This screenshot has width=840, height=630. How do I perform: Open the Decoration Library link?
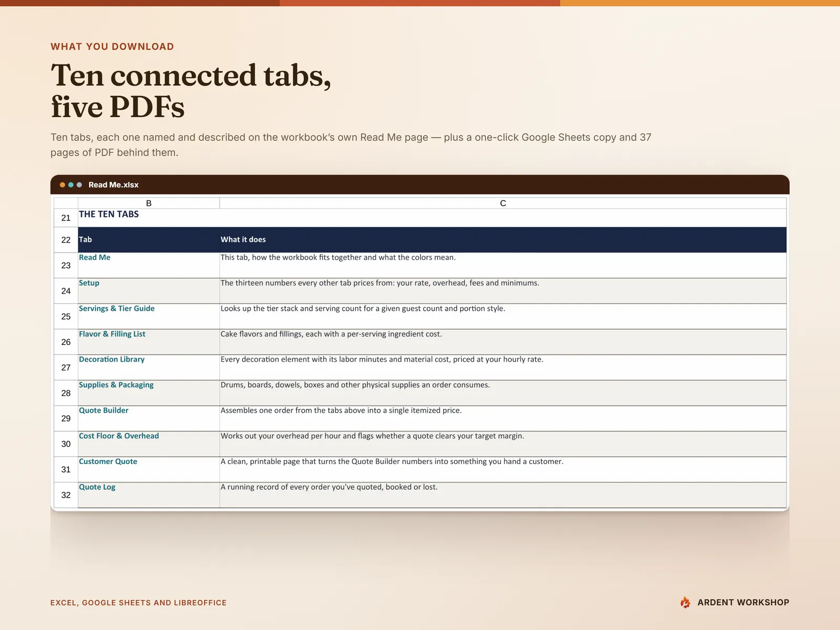pos(111,359)
